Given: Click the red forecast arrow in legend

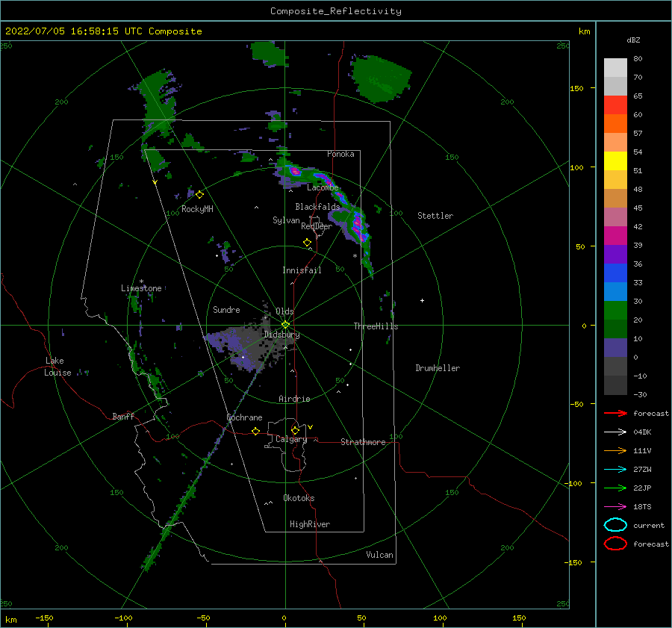Looking at the screenshot, I should [615, 413].
